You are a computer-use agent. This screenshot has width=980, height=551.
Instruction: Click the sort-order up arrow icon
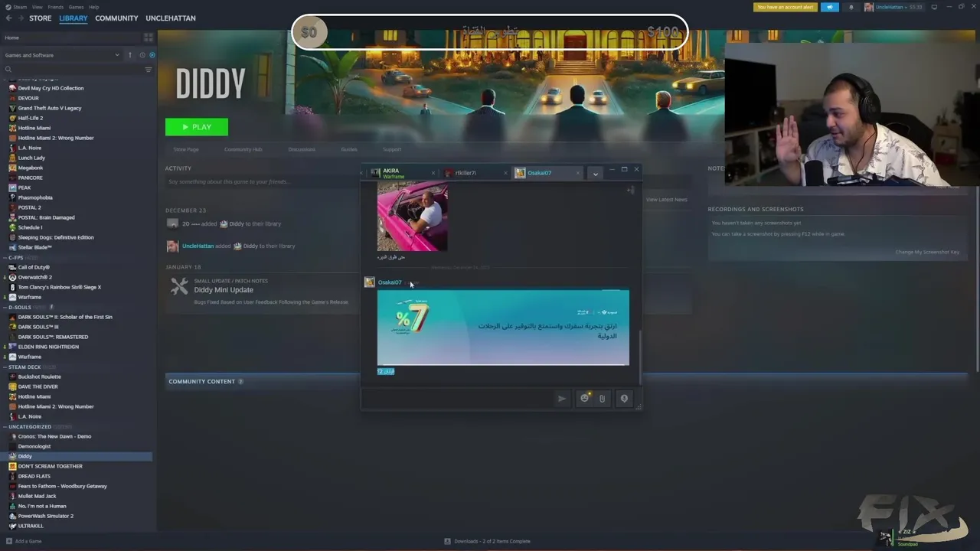coord(130,55)
